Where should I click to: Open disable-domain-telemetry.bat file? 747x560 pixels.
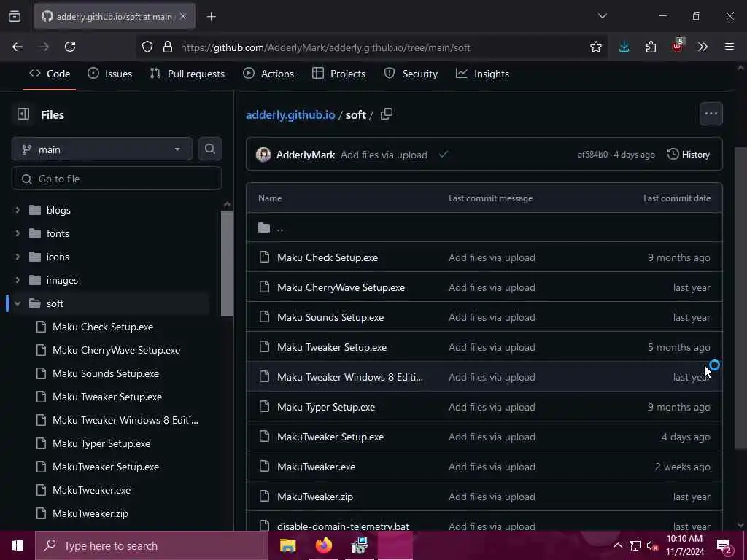click(343, 526)
